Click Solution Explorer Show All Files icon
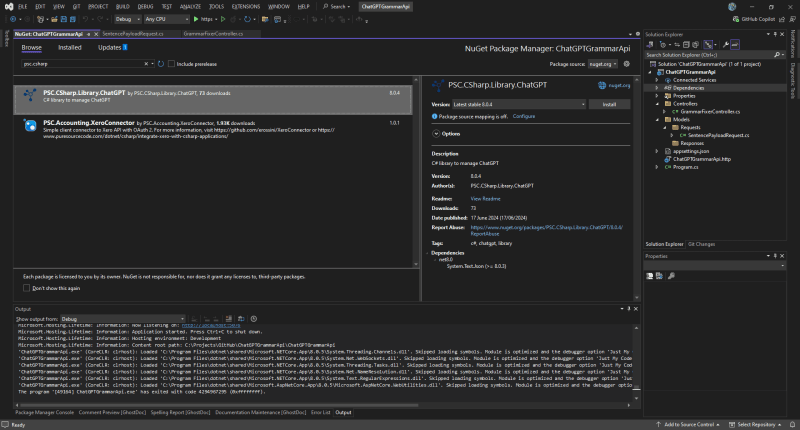 click(695, 45)
